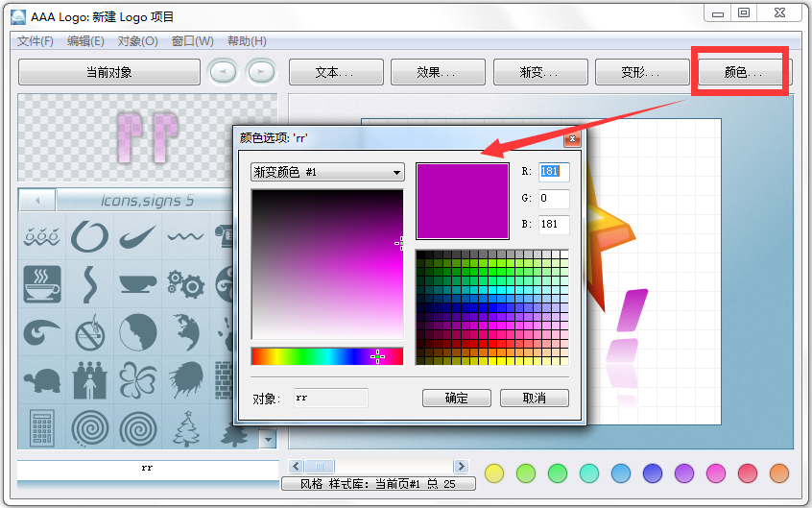Viewport: 812px width, 508px height.
Task: Open the 文件(F) menu
Action: (x=36, y=41)
